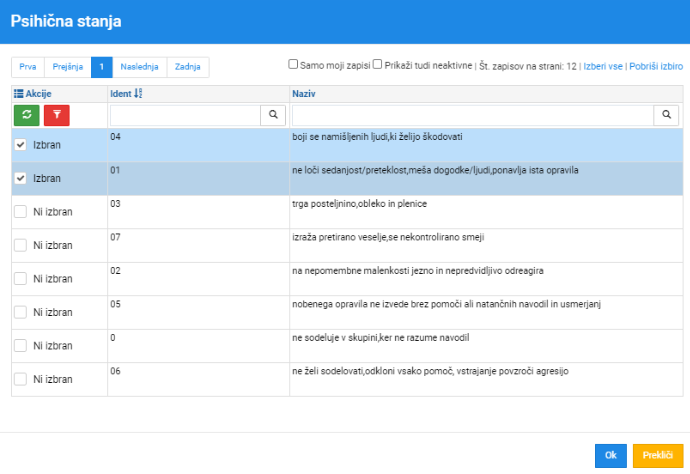Click the green refresh icon button
Viewport: 690px width, 474px height.
click(x=26, y=115)
